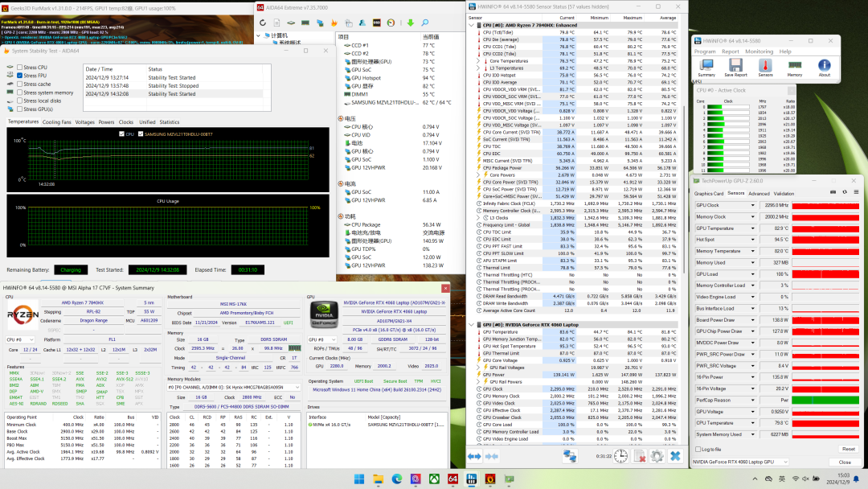
Task: Click the AIDA64 refresh toolbar icon
Action: point(262,23)
